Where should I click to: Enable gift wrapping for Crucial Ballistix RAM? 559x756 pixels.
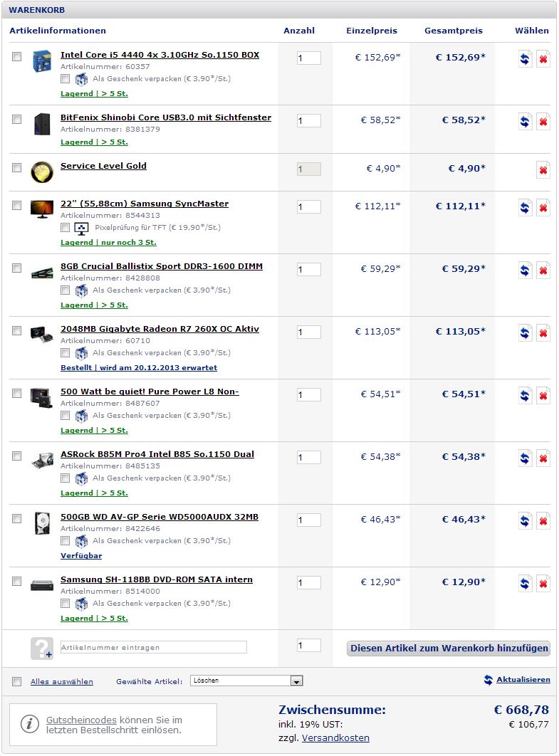pyautogui.click(x=65, y=290)
